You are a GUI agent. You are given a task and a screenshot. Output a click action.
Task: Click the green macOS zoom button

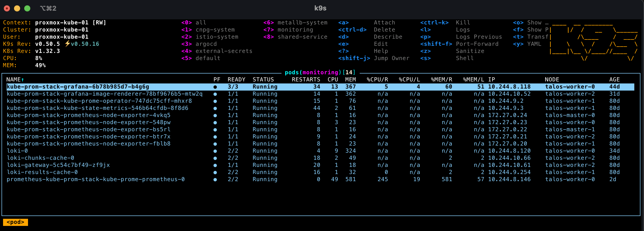pyautogui.click(x=27, y=8)
